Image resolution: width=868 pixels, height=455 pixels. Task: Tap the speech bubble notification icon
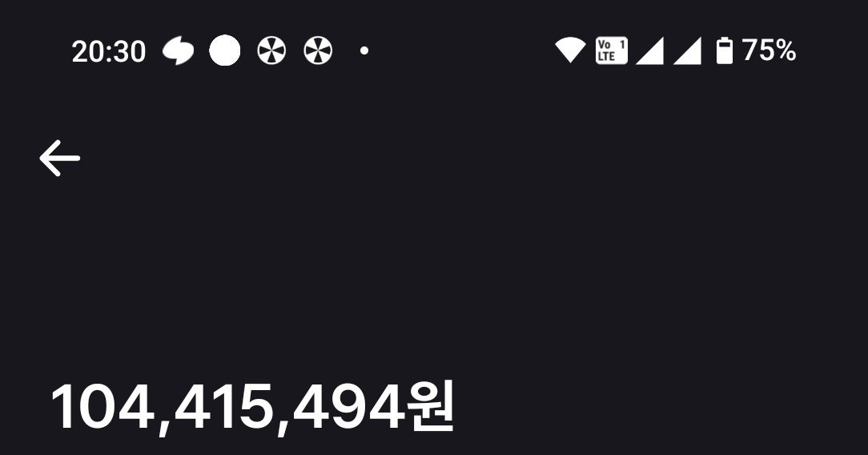tap(179, 51)
